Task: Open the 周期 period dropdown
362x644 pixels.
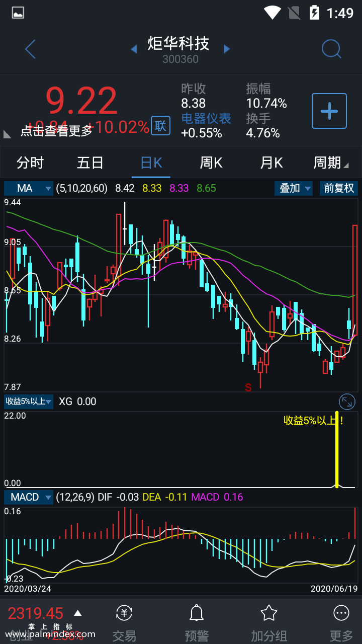Action: coord(331,163)
